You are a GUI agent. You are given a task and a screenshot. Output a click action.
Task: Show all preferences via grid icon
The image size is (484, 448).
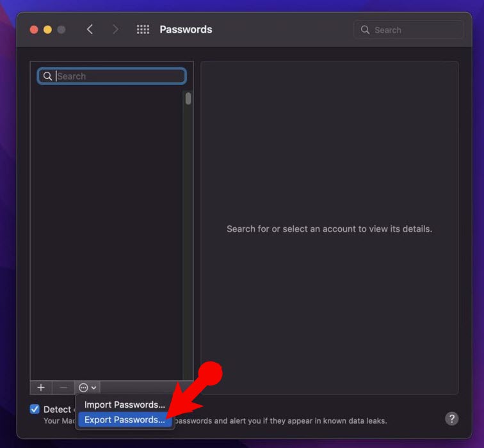click(143, 29)
